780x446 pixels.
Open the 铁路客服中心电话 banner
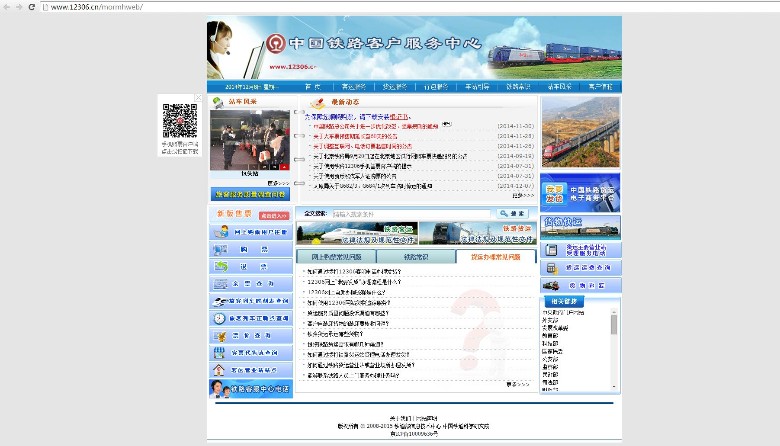(251, 389)
